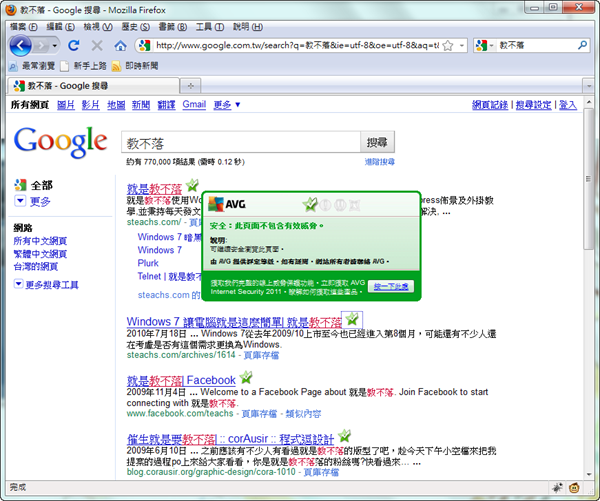Image resolution: width=600 pixels, height=501 pixels.
Task: Click the stop loading X icon
Action: click(97, 46)
